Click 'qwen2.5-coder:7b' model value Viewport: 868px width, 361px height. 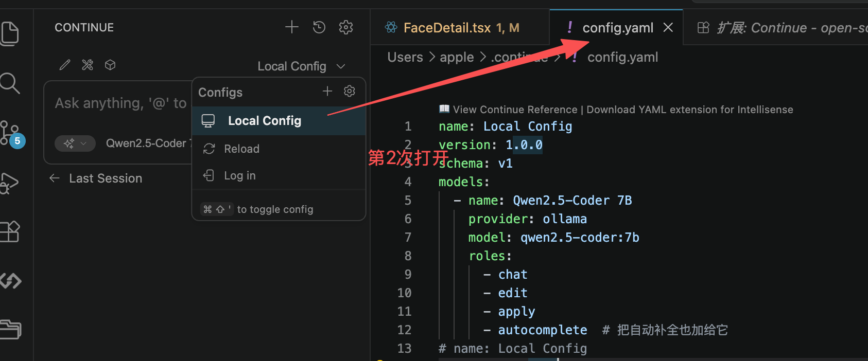(580, 238)
